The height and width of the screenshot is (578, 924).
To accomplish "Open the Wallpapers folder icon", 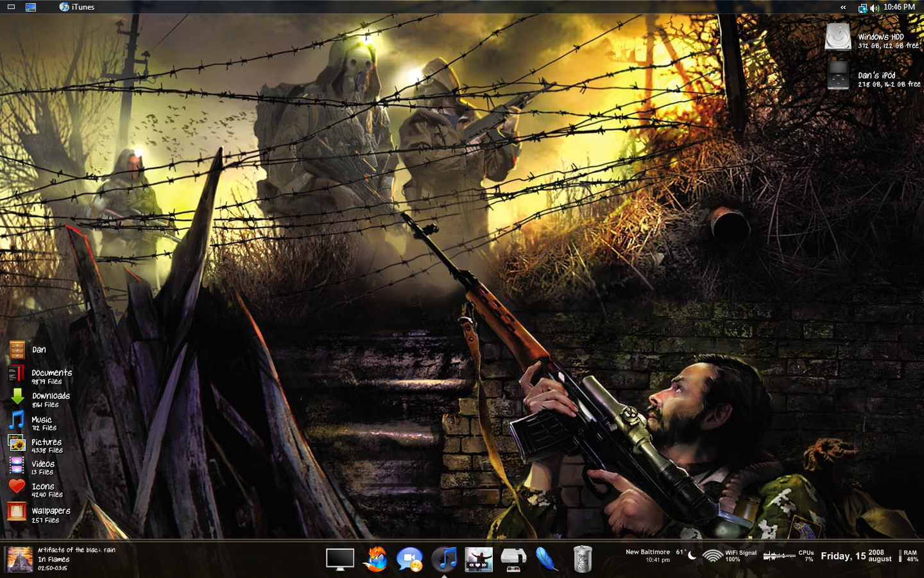I will (17, 511).
